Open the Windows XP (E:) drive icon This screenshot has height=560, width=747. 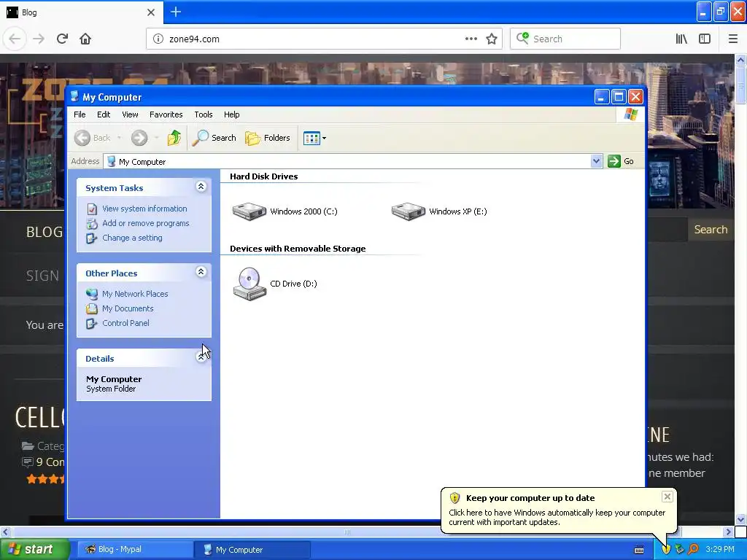pyautogui.click(x=409, y=211)
